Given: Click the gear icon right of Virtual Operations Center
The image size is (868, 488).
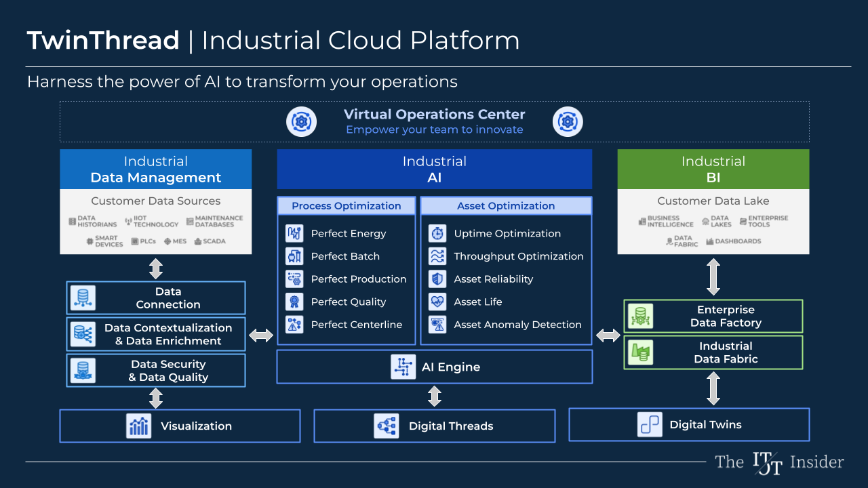Looking at the screenshot, I should coord(568,122).
